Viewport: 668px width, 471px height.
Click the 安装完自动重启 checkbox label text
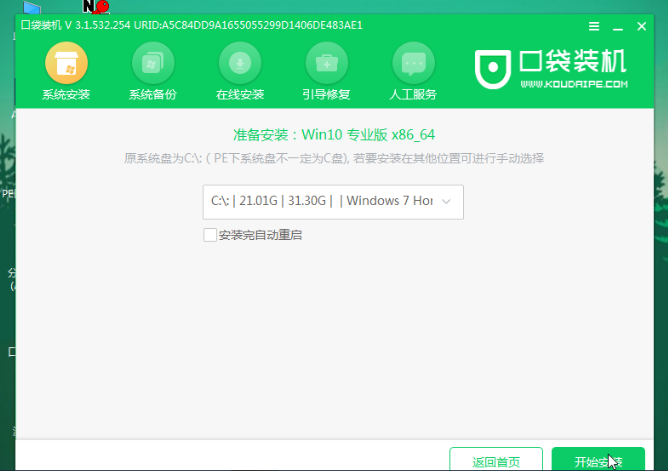point(260,235)
